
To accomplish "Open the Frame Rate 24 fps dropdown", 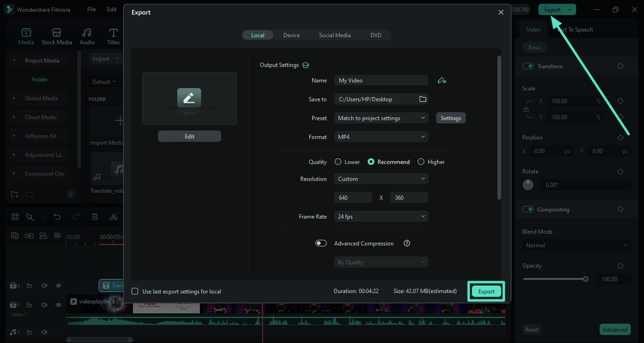I will [381, 216].
